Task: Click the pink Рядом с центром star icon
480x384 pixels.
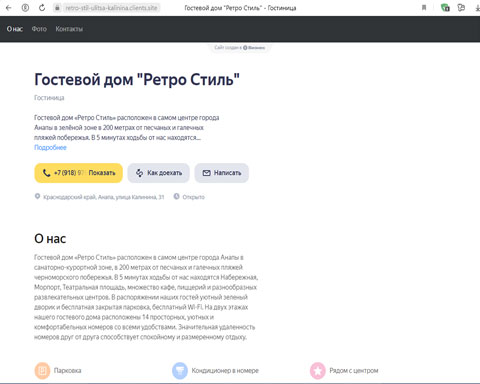Action: point(318,371)
